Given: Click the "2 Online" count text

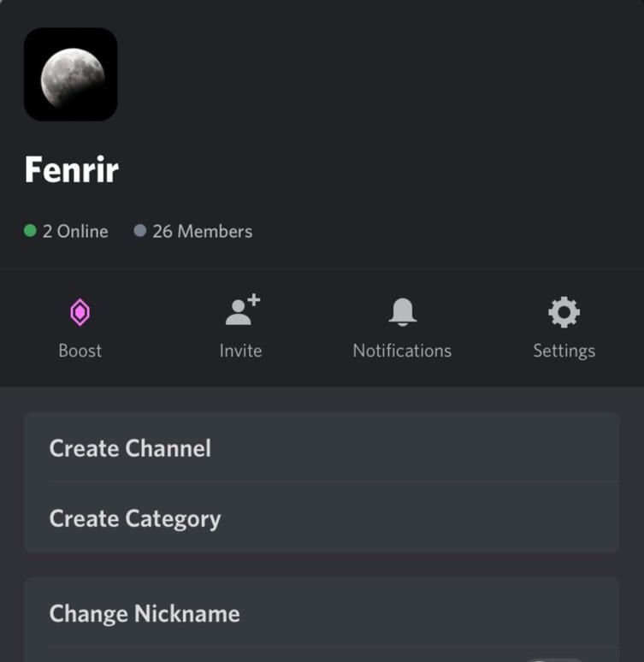Looking at the screenshot, I should (75, 231).
